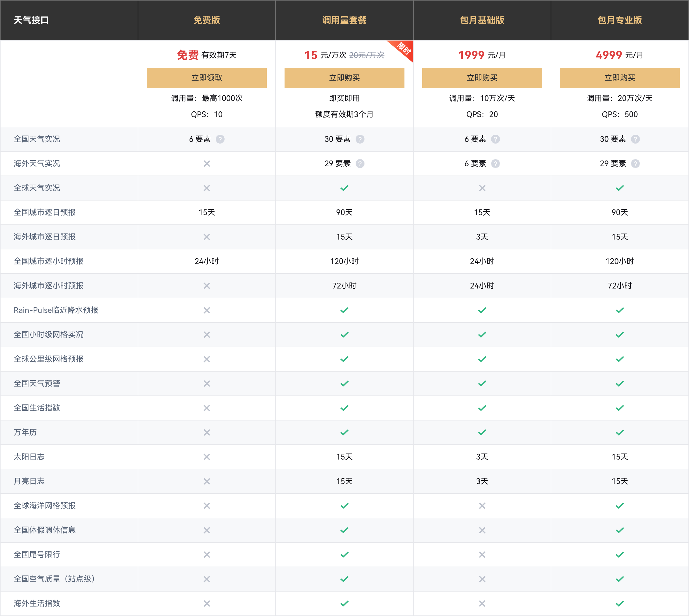Click help icon beside 包月专业版 30 要素
The width and height of the screenshot is (689, 616).
tap(635, 139)
